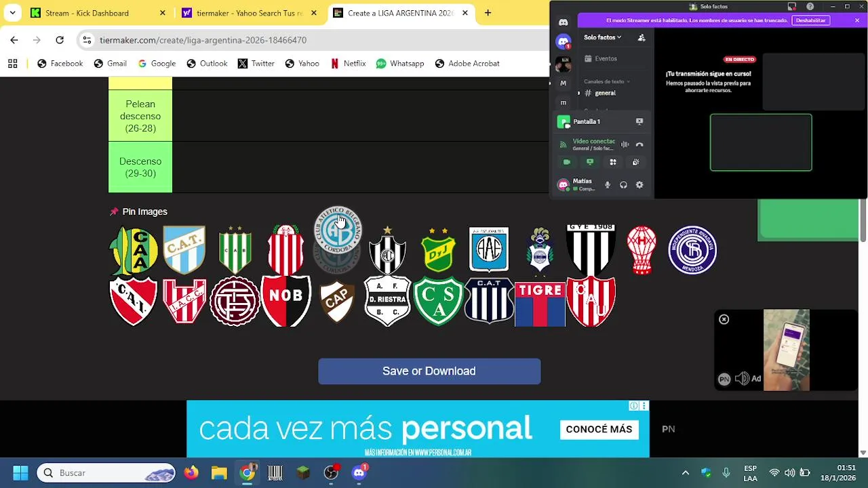Select the CAP Platense brown badge
The width and height of the screenshot is (868, 488).
[x=337, y=301]
